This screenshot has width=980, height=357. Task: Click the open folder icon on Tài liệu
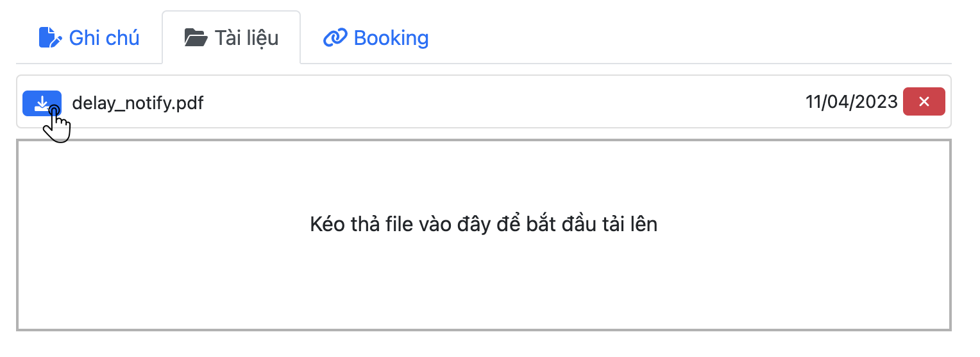196,38
